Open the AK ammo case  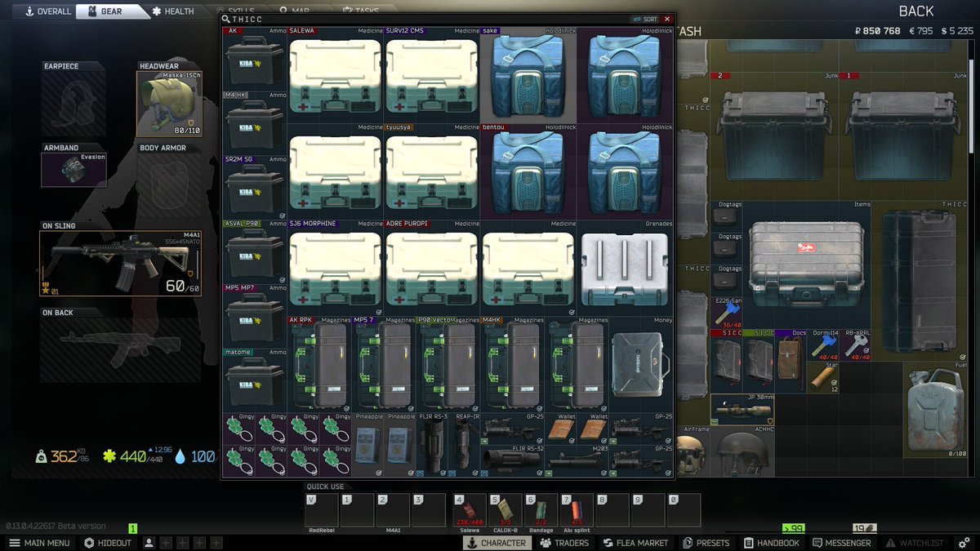[x=255, y=59]
